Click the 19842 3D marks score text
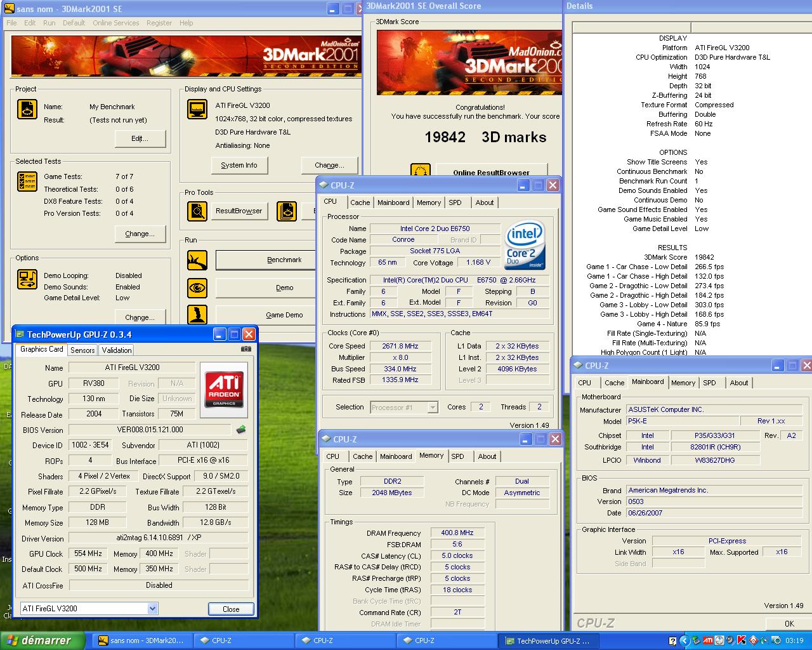The image size is (812, 650). [x=485, y=137]
